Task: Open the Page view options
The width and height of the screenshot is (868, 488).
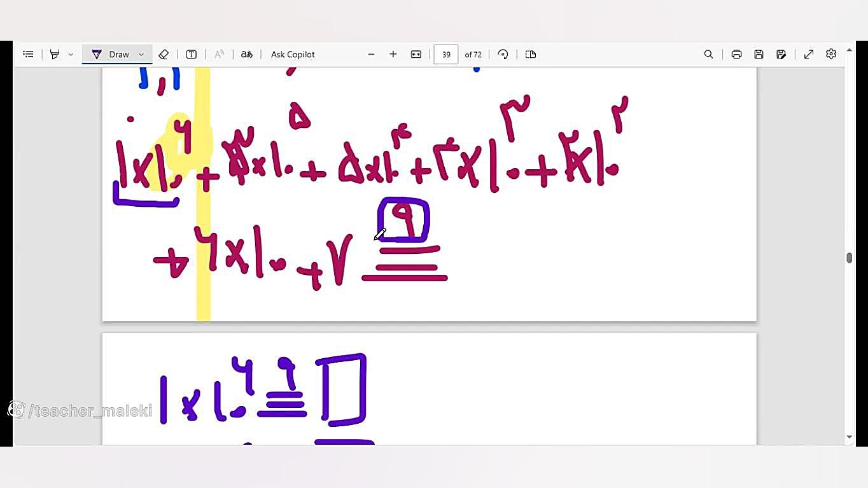Action: (531, 54)
